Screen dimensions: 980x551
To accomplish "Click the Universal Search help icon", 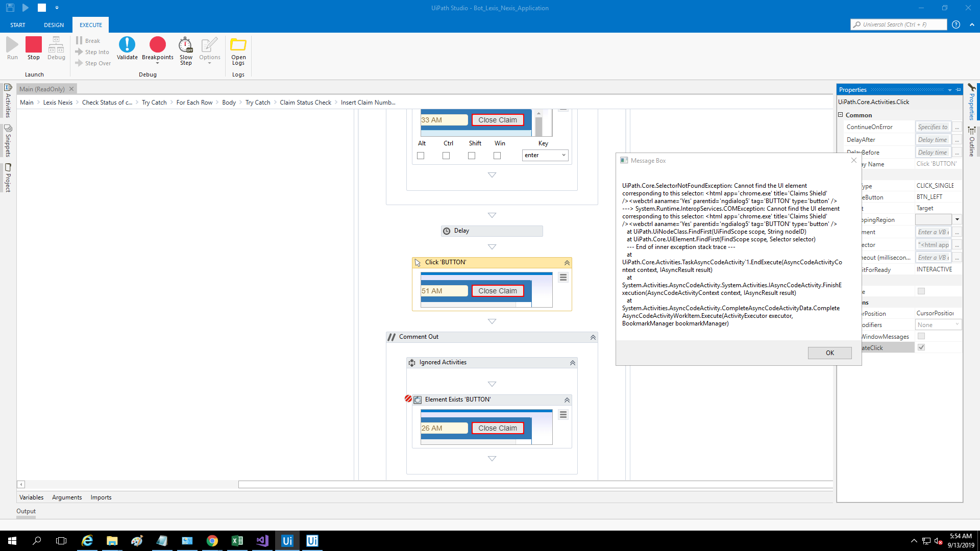I will tap(956, 24).
